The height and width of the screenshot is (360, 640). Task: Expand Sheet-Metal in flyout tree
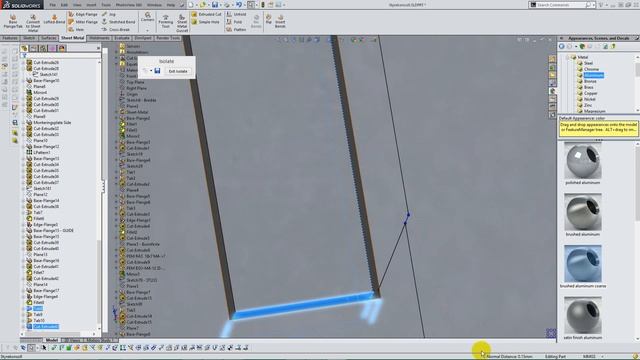click(x=117, y=112)
